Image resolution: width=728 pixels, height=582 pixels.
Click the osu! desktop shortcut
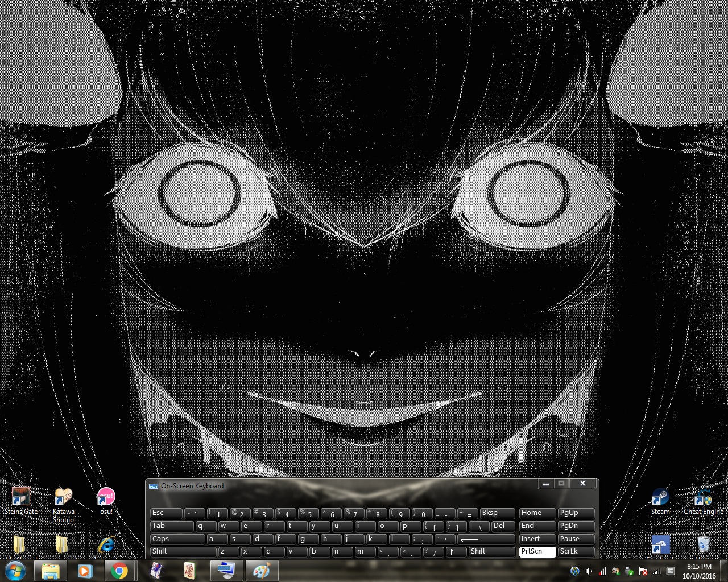106,501
